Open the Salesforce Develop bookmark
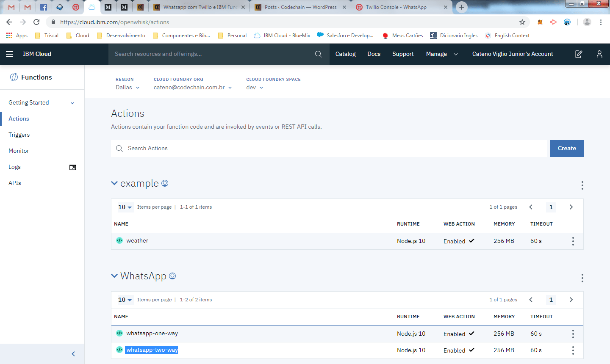Screen dimensions: 610x364 click(345, 36)
